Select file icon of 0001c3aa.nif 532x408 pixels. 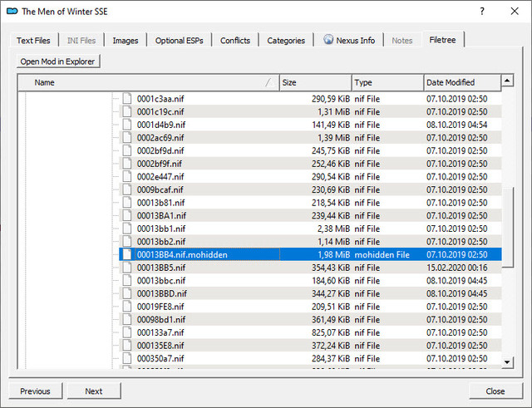point(127,99)
